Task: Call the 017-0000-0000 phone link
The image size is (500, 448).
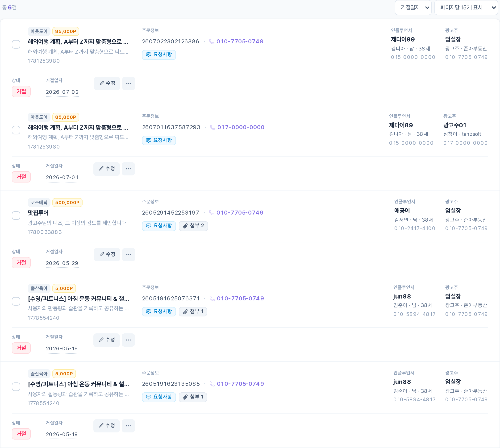Action: pos(241,127)
